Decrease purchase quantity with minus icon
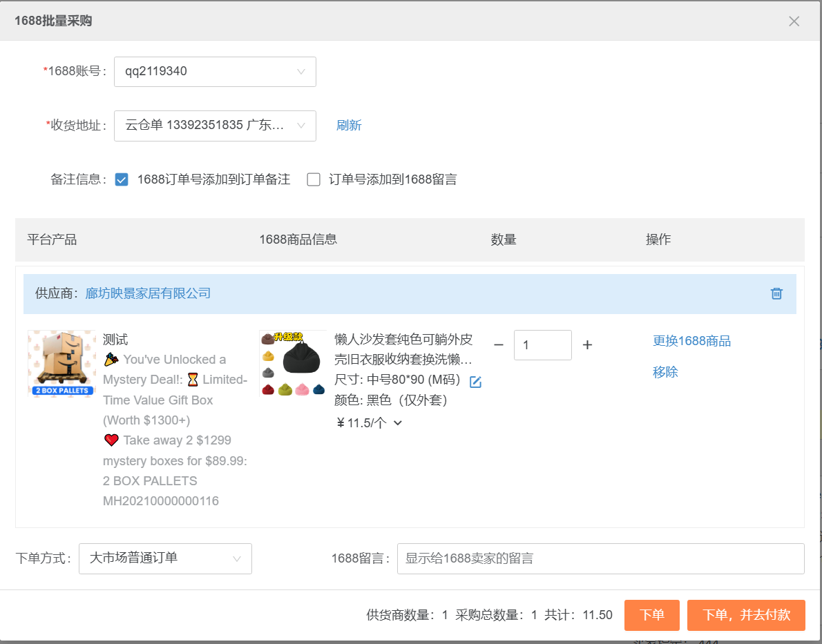 coord(499,344)
